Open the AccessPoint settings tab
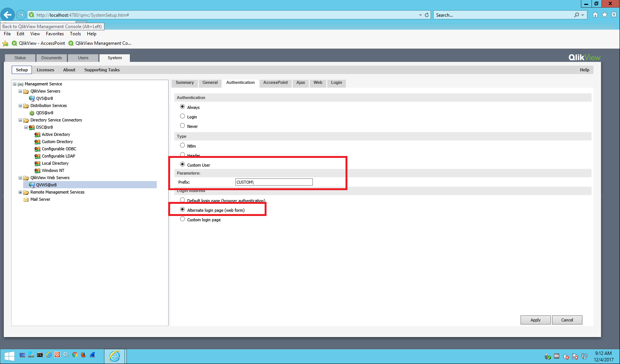Viewport: 620px width, 364px height. (x=276, y=83)
